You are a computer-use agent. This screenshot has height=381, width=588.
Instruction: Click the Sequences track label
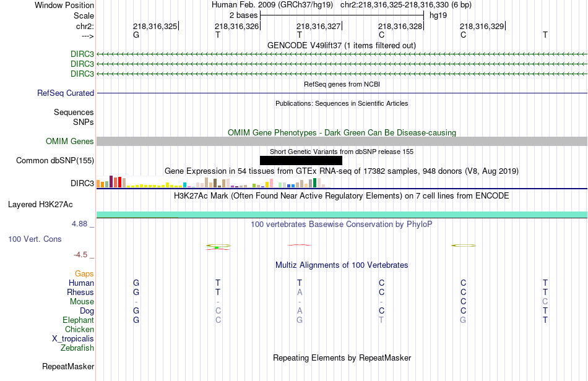(x=74, y=112)
